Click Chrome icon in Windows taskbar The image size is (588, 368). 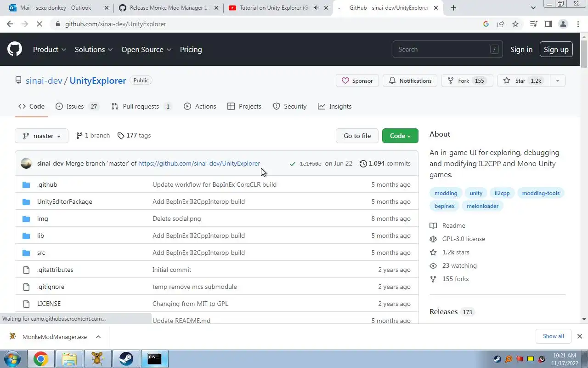coord(40,359)
